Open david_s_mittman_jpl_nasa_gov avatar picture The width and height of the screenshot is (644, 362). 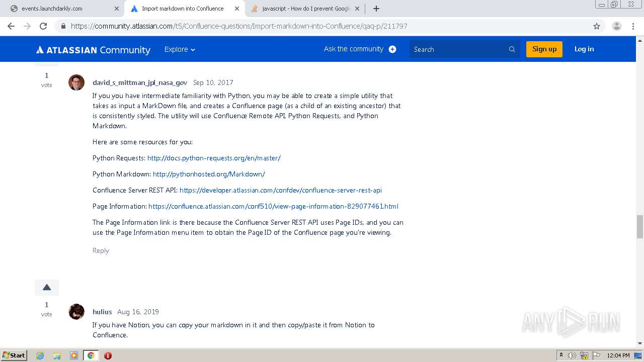[76, 82]
